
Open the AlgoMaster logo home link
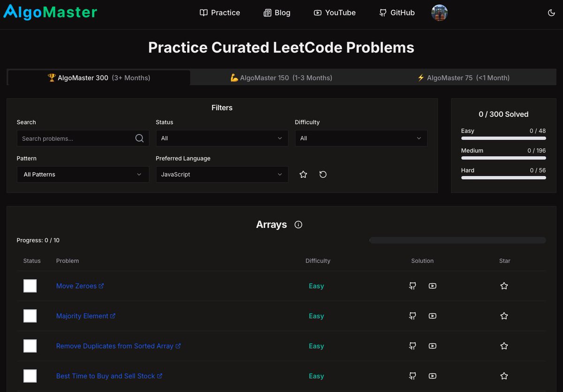coord(50,13)
